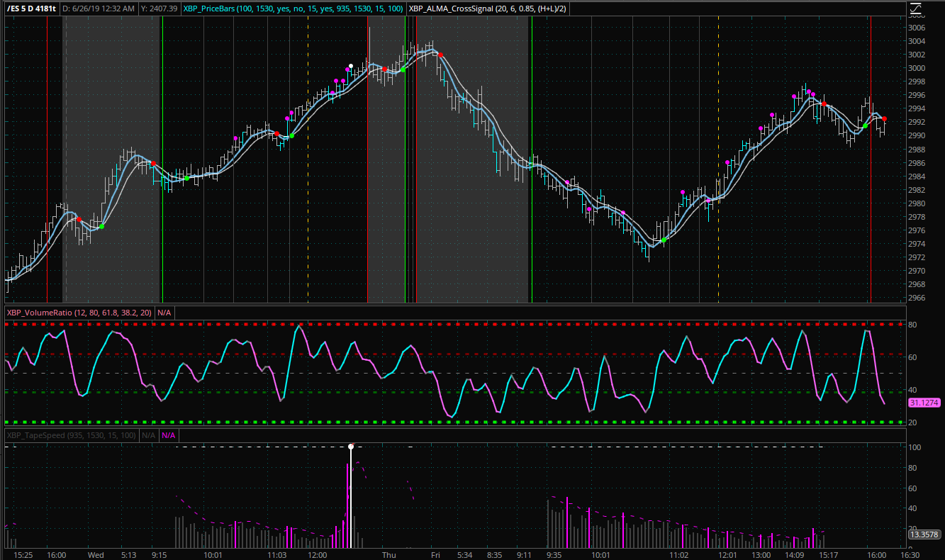The width and height of the screenshot is (945, 560).
Task: Click the N/A value beside XBP_VolumeRatio
Action: [x=164, y=312]
